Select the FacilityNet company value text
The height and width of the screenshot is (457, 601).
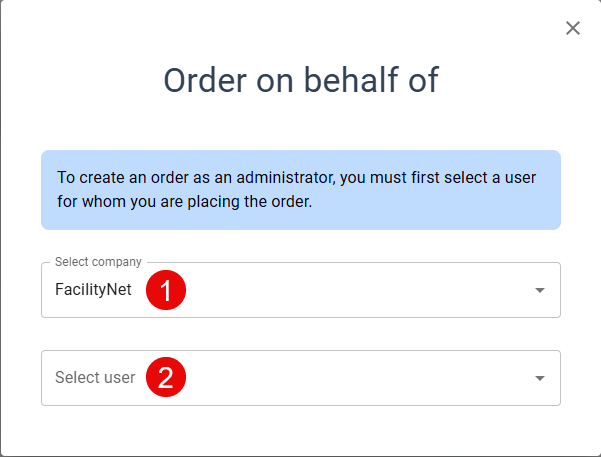[x=93, y=289]
